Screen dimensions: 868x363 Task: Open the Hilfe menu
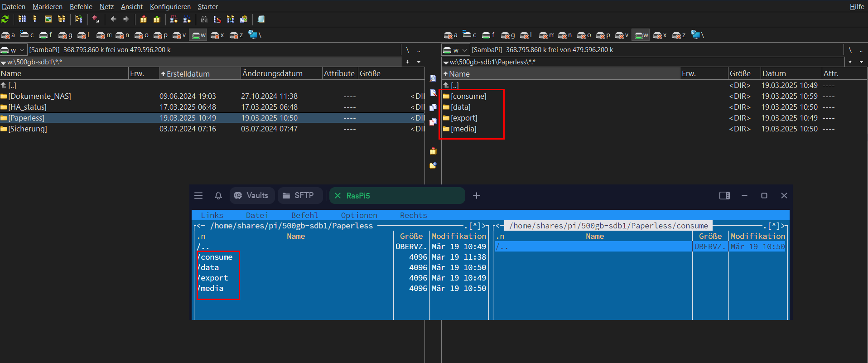[x=857, y=7]
